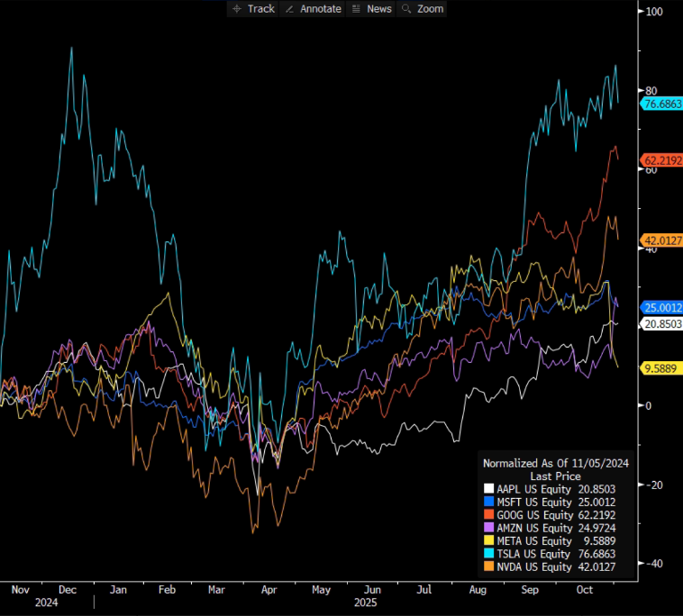Click the 76.6863 price tag on axis
Screen dimensions: 683x616
pos(661,104)
